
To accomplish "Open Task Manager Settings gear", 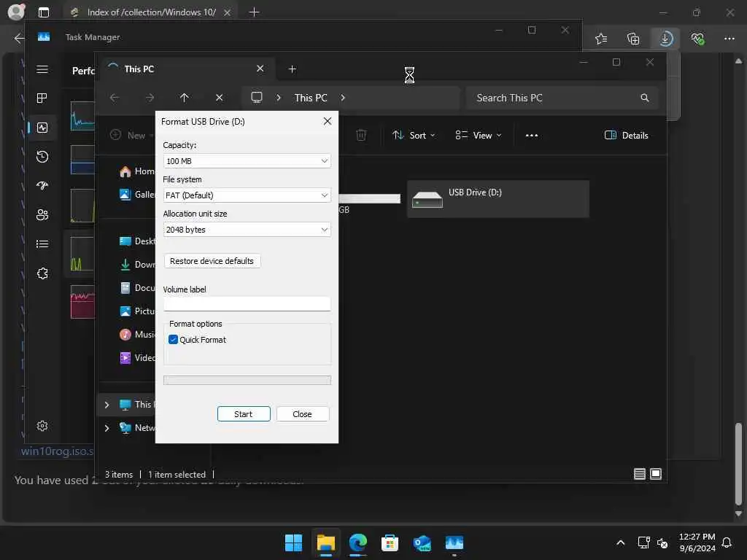I will 42,426.
